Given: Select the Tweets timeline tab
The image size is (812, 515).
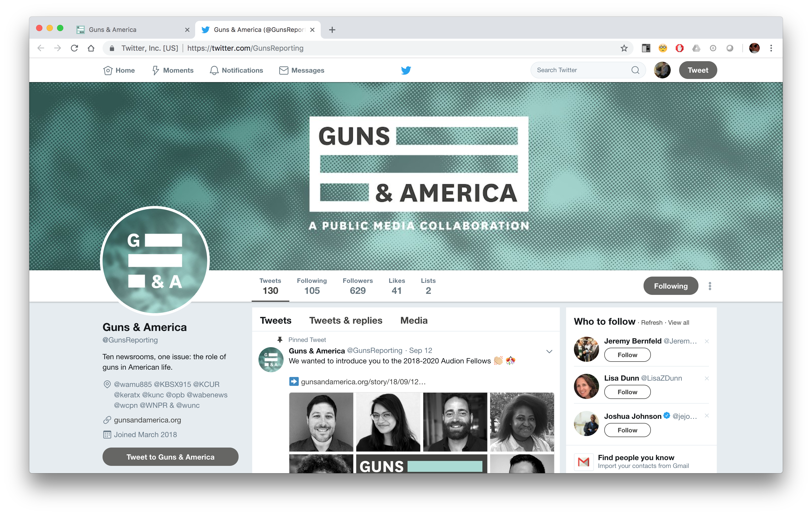Looking at the screenshot, I should [x=275, y=321].
